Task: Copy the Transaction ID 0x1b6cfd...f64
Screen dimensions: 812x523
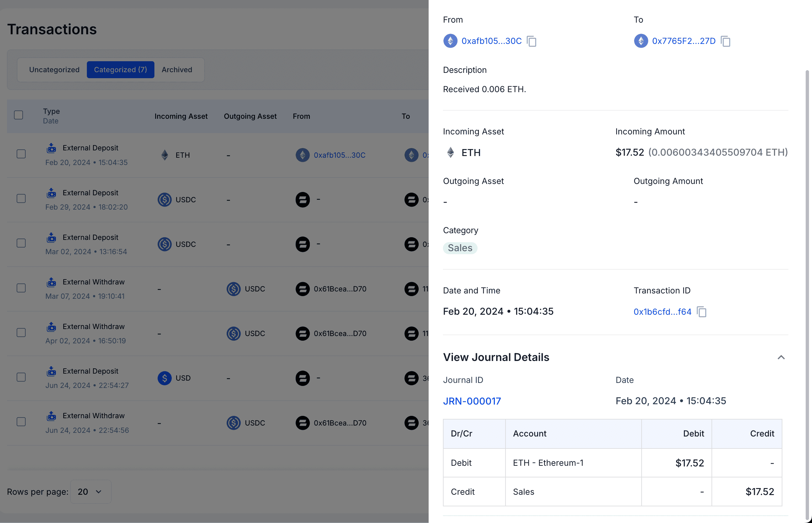Action: coord(702,312)
